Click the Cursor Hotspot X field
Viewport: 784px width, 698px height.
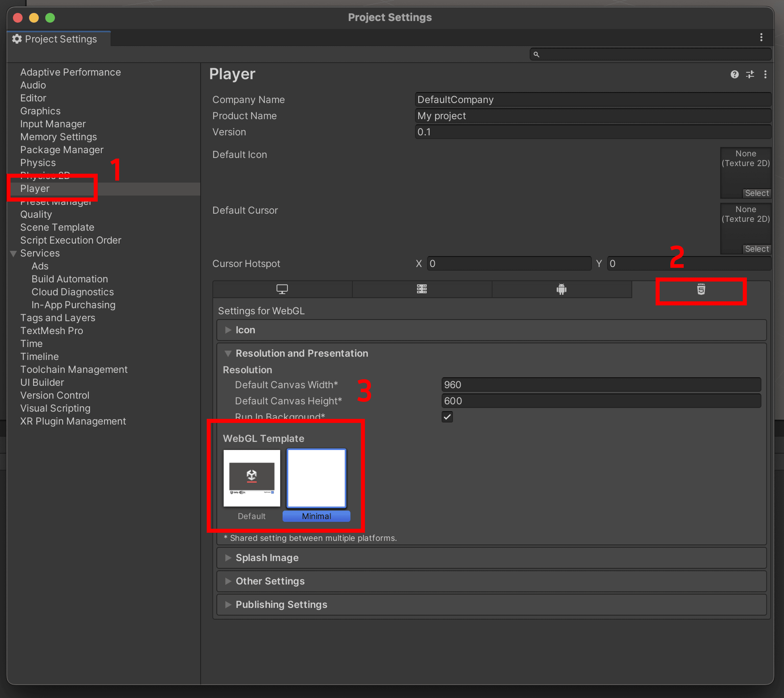[x=509, y=264]
